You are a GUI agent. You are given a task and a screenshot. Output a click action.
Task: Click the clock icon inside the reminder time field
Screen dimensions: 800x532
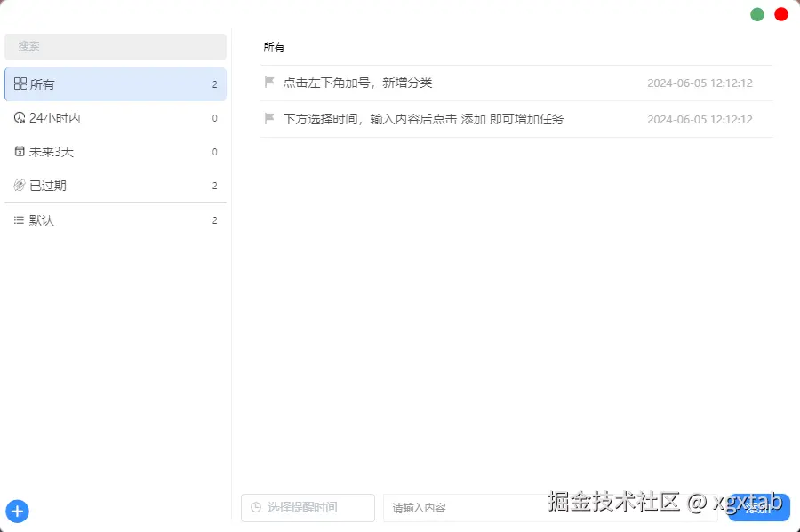pos(257,507)
